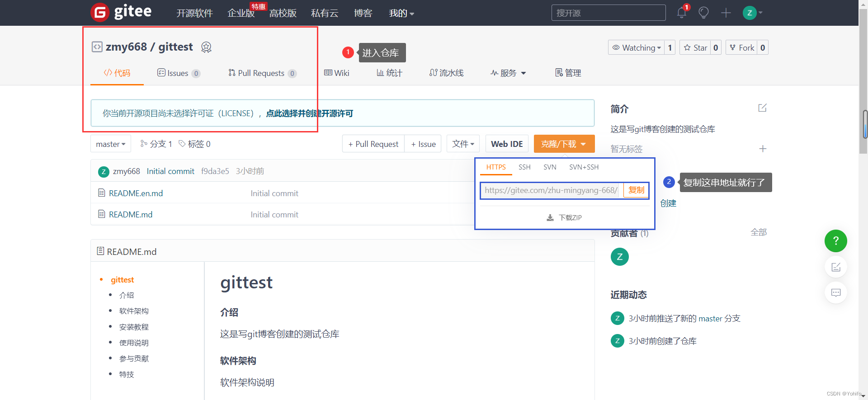868x400 pixels.
Task: View the 分支 1 branches link
Action: coord(156,144)
